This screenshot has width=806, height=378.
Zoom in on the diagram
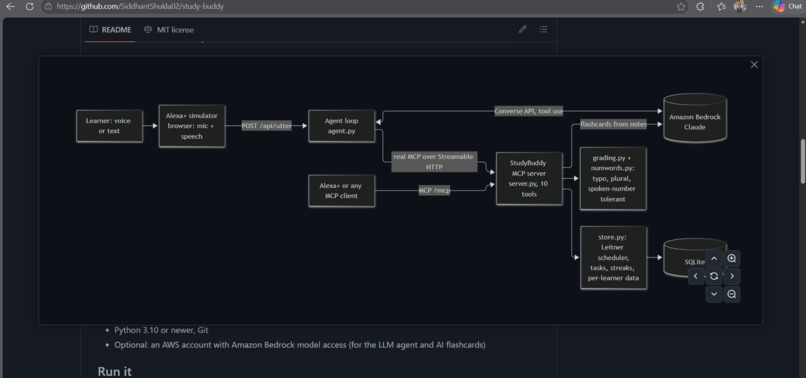point(732,258)
